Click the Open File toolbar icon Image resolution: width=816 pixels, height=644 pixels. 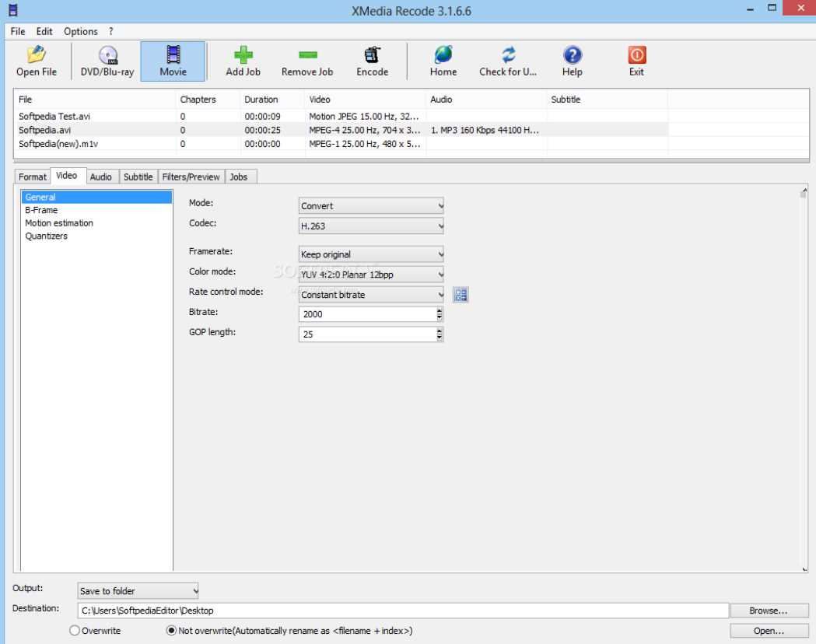coord(36,61)
